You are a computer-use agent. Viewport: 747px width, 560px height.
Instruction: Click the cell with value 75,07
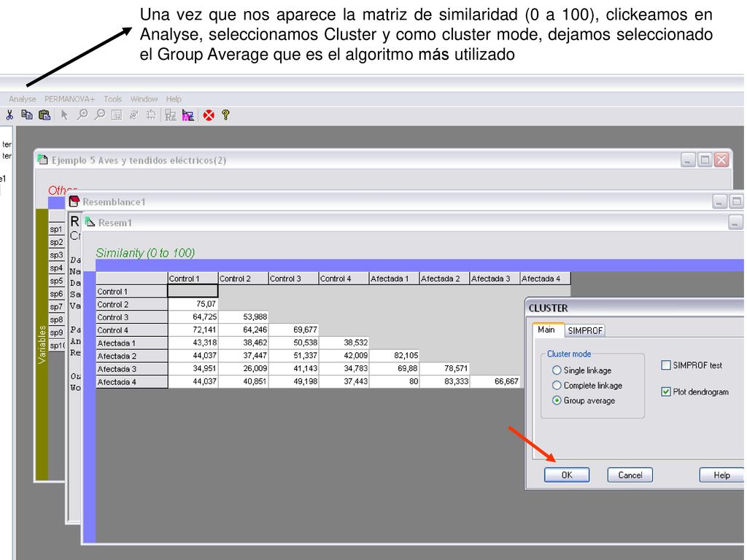pyautogui.click(x=193, y=304)
